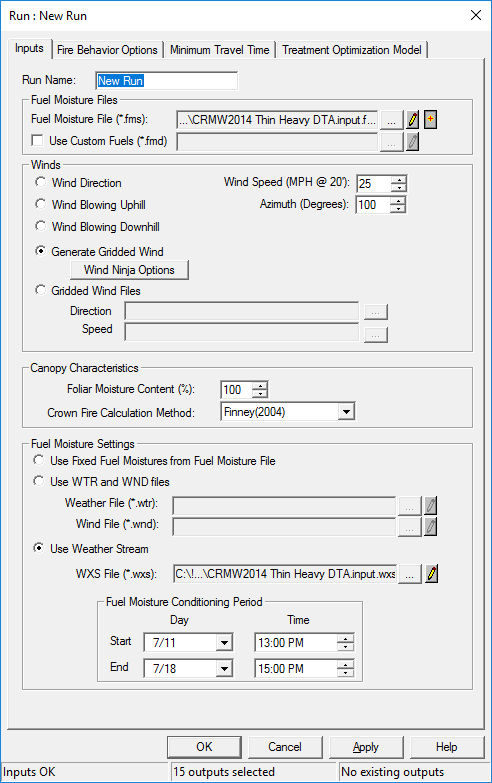Open the Minimum Travel Time tab
This screenshot has height=783, width=492.
tap(219, 50)
